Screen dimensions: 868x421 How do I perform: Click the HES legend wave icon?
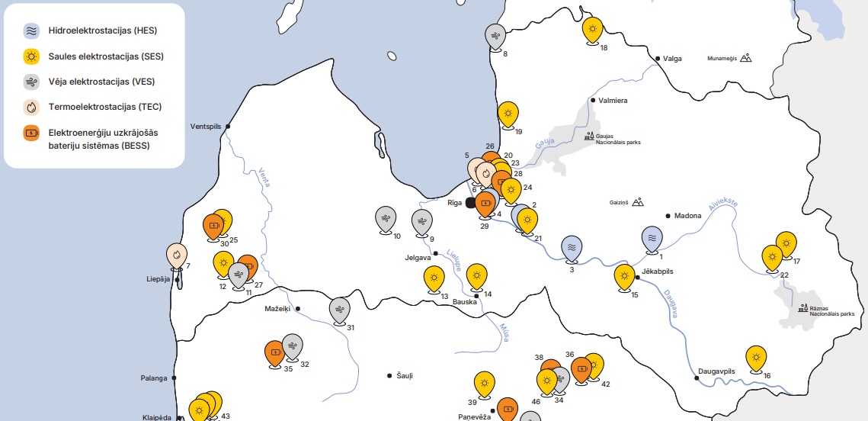(x=31, y=31)
